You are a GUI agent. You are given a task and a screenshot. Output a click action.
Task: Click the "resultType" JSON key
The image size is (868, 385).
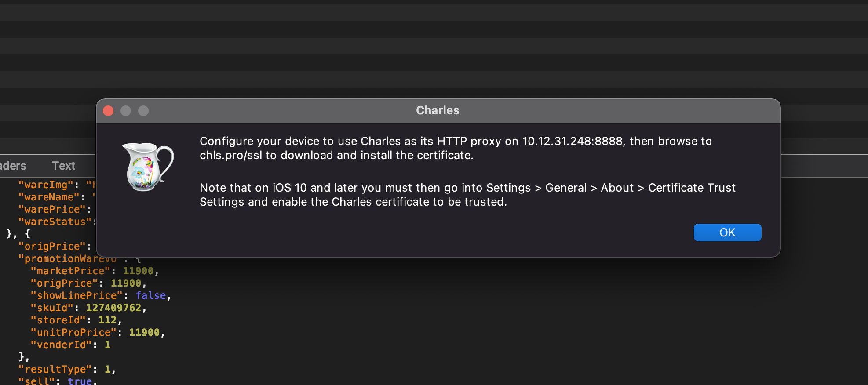55,369
